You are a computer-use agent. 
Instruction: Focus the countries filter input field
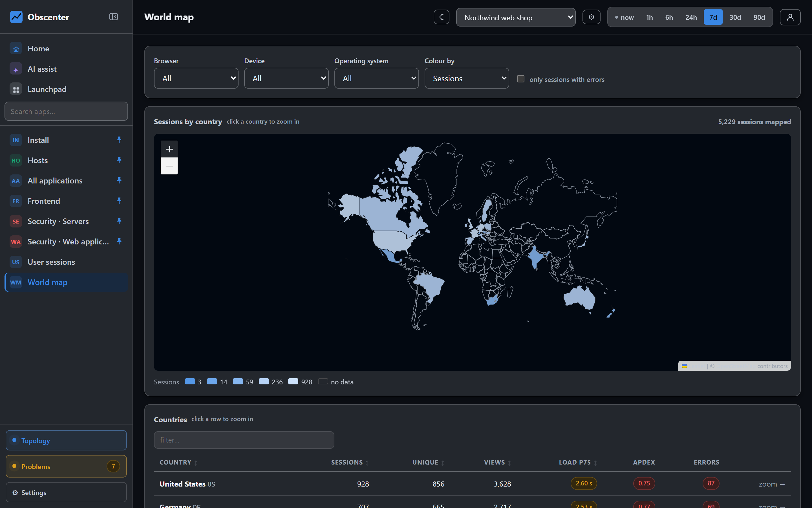click(244, 440)
